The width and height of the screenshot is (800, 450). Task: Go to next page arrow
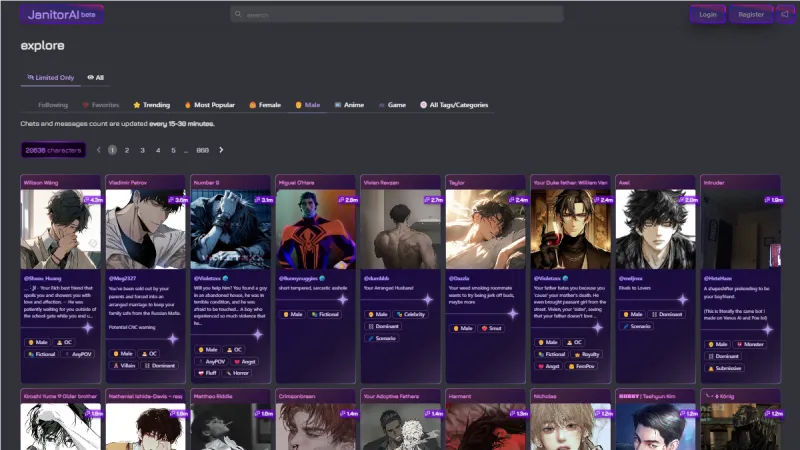pos(221,150)
